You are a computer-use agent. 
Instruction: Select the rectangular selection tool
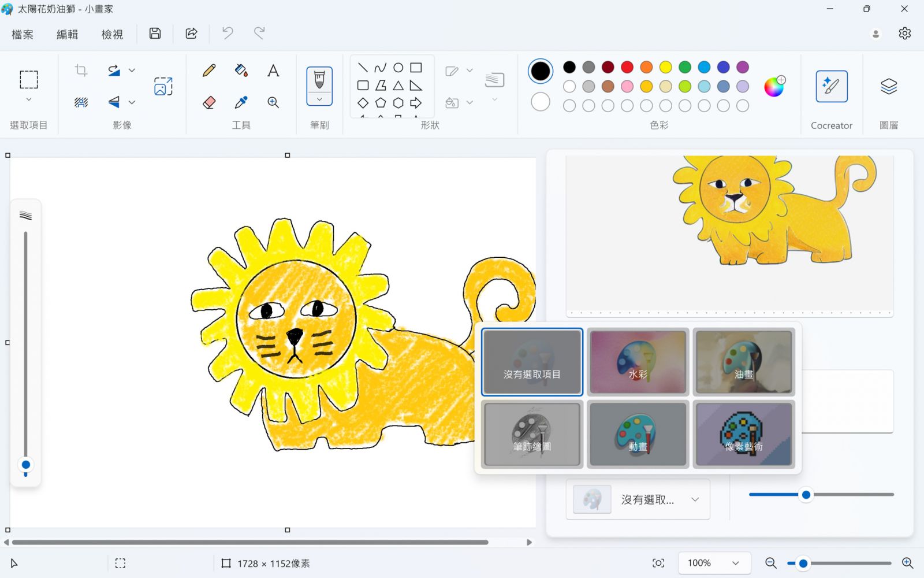28,80
